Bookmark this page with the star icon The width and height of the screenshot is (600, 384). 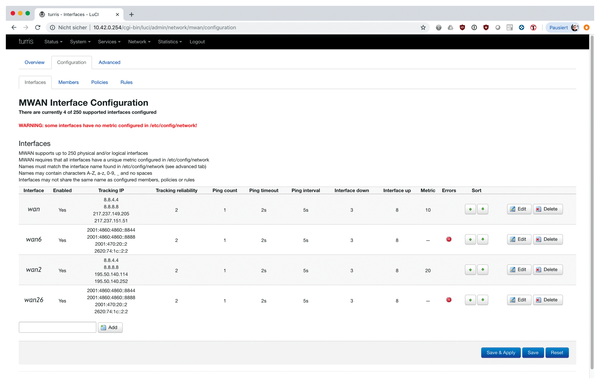pos(423,28)
